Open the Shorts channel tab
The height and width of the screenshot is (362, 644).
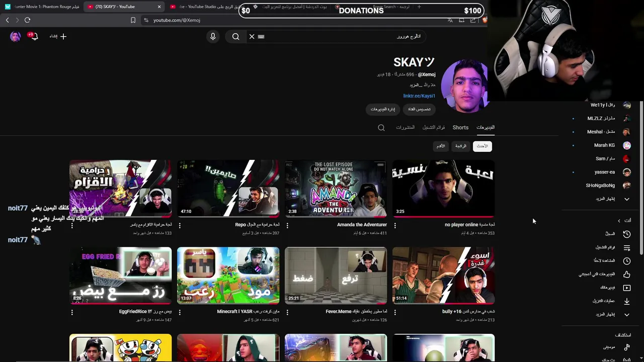(460, 128)
